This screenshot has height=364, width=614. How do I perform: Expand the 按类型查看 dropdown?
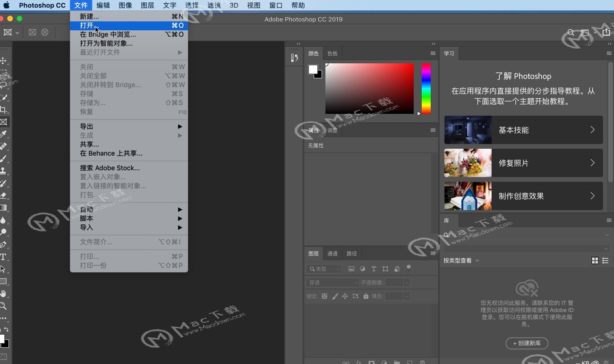point(461,260)
